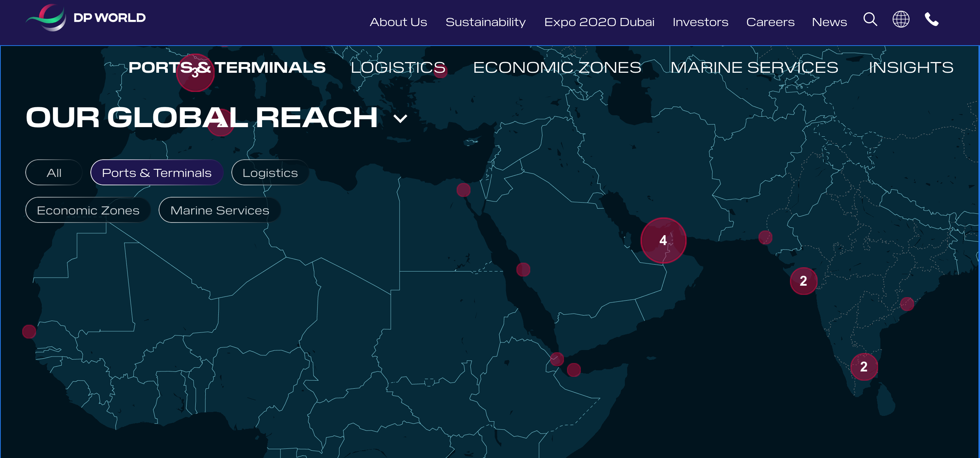Click the Our Global Reach heading
The image size is (980, 458).
[x=202, y=118]
